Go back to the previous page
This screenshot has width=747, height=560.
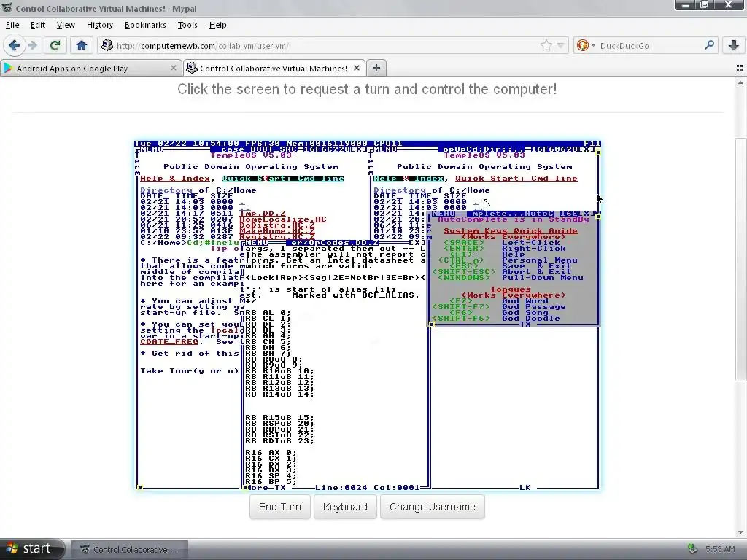click(x=15, y=45)
